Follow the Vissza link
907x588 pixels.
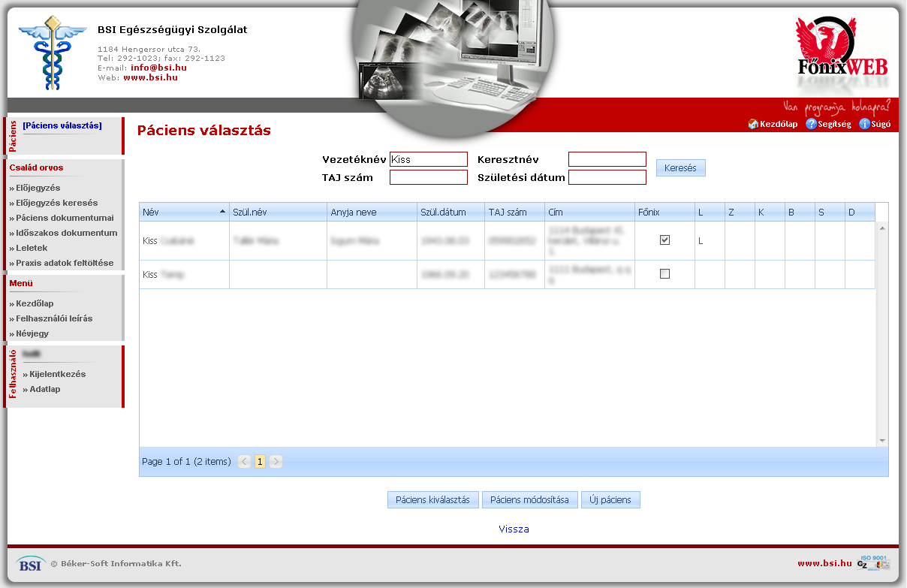tap(514, 529)
